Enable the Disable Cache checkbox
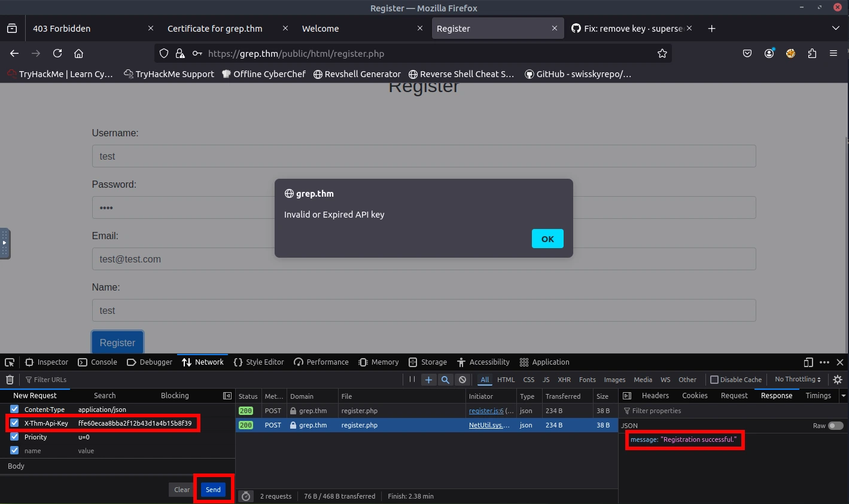 (714, 380)
